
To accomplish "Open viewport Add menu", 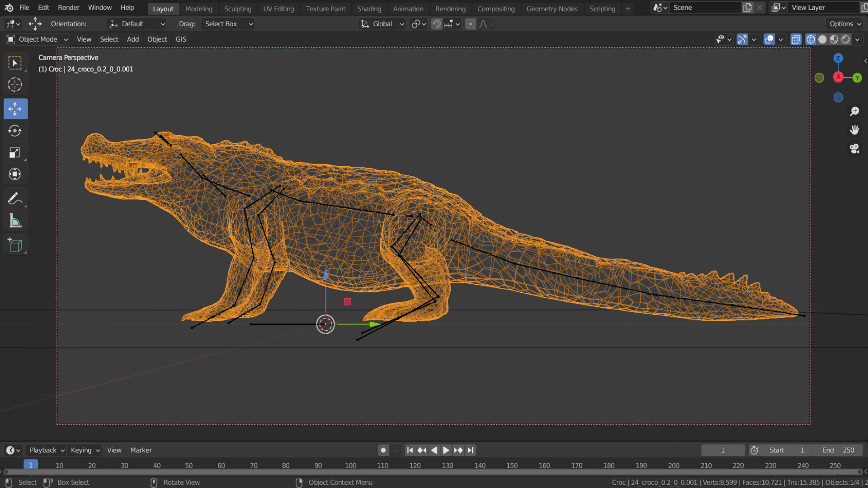I will point(133,39).
